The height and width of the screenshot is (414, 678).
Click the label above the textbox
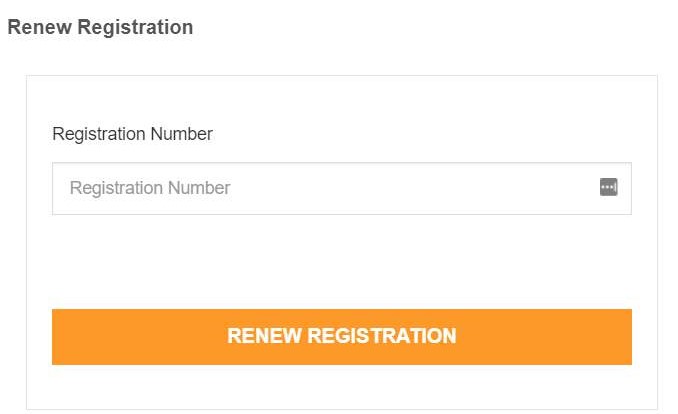coord(132,134)
